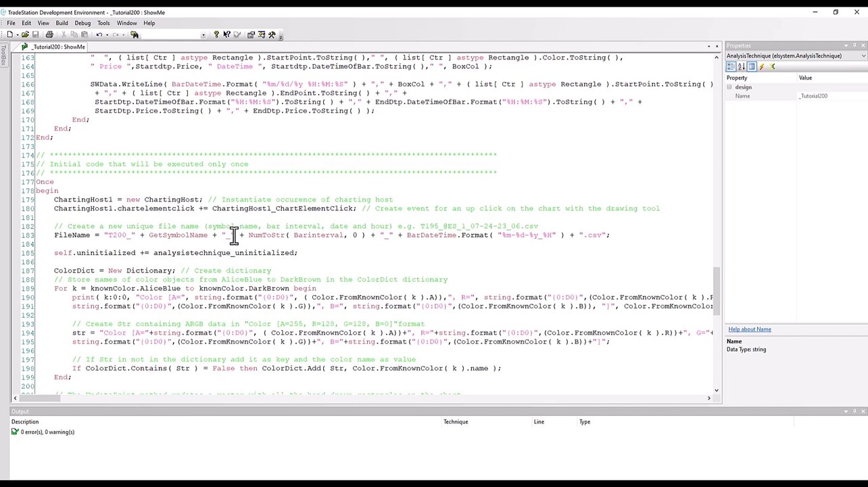Image resolution: width=868 pixels, height=487 pixels.
Task: Click the Undo arrow icon
Action: (x=99, y=34)
